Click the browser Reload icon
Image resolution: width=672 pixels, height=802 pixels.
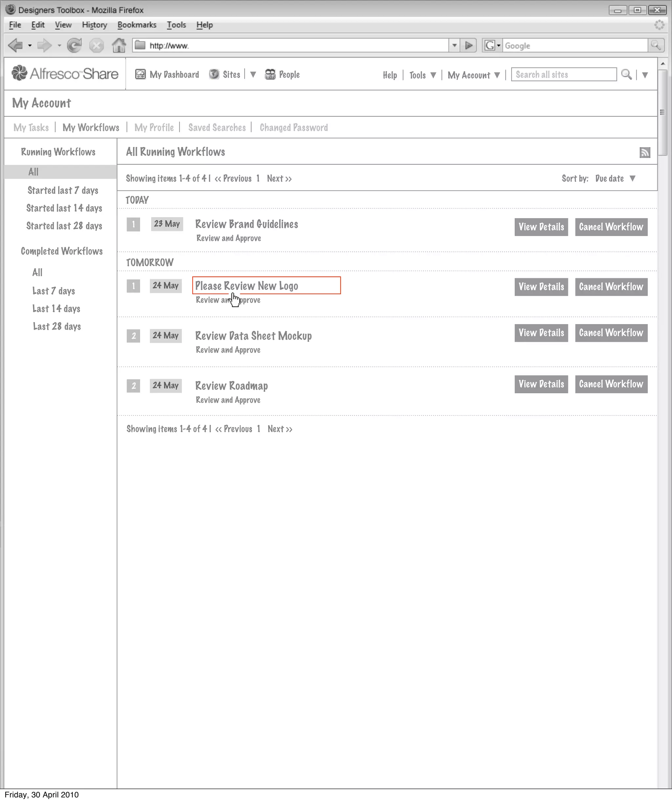74,46
